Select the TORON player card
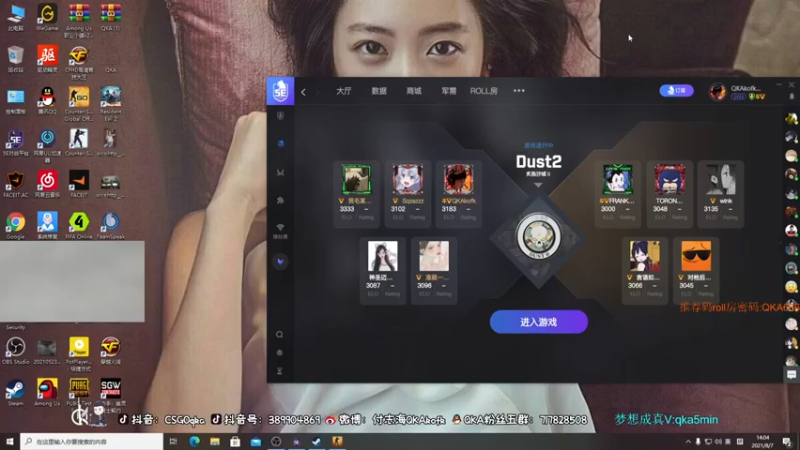 [669, 193]
